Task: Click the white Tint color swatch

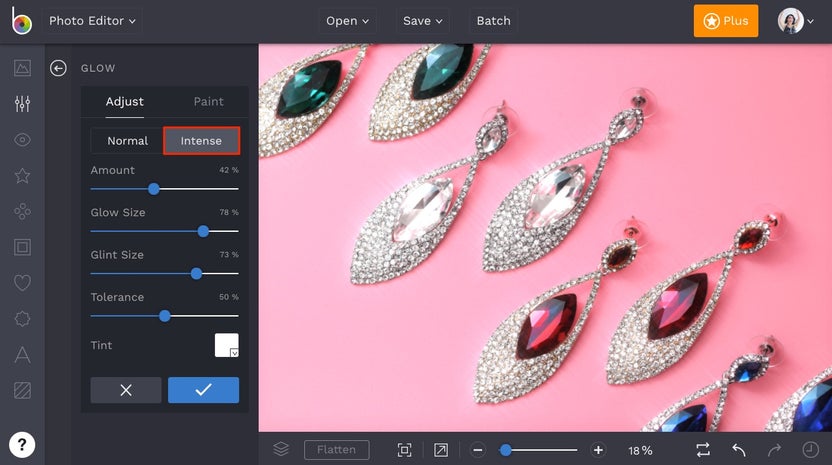Action: [x=227, y=345]
